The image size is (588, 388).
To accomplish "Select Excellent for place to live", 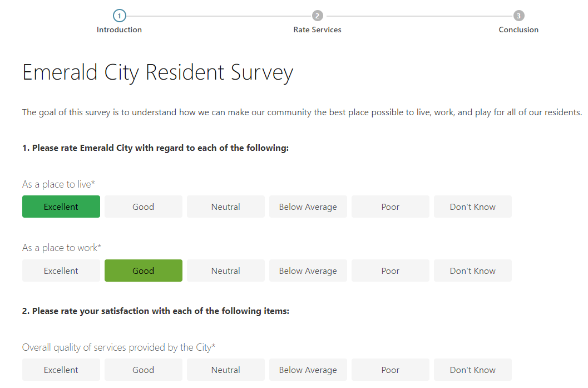I will point(61,207).
